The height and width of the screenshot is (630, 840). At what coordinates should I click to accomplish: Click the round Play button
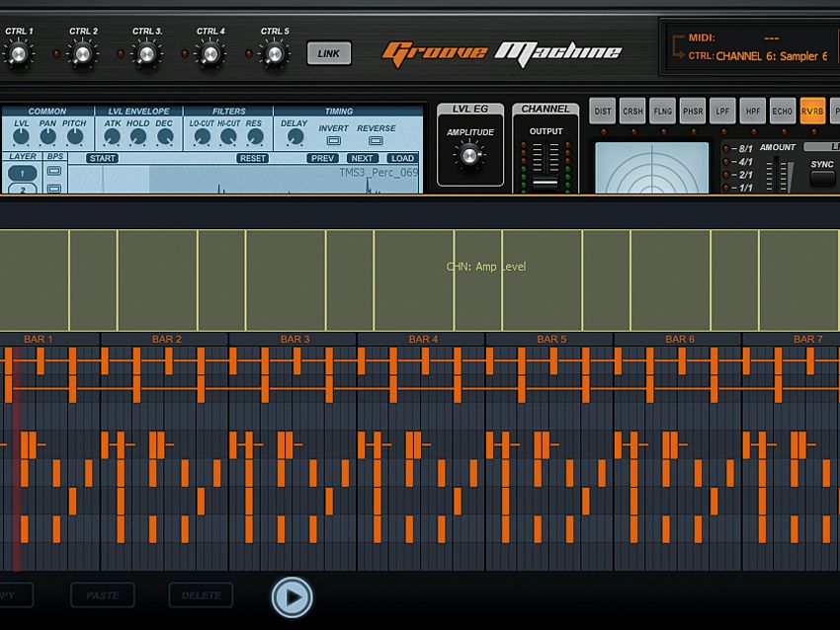292,597
